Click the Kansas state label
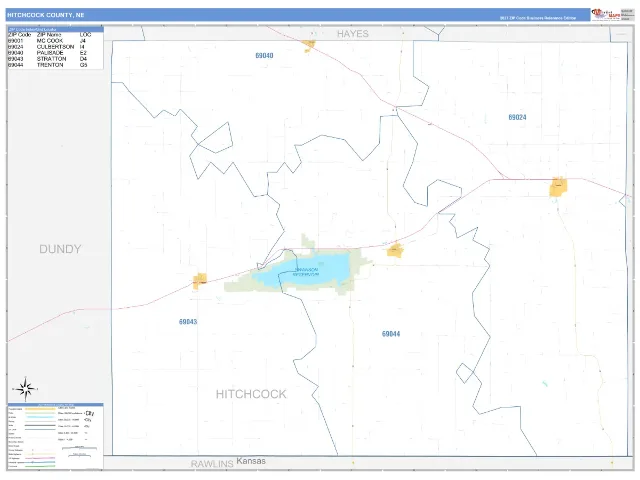The image size is (640, 480). 251,461
